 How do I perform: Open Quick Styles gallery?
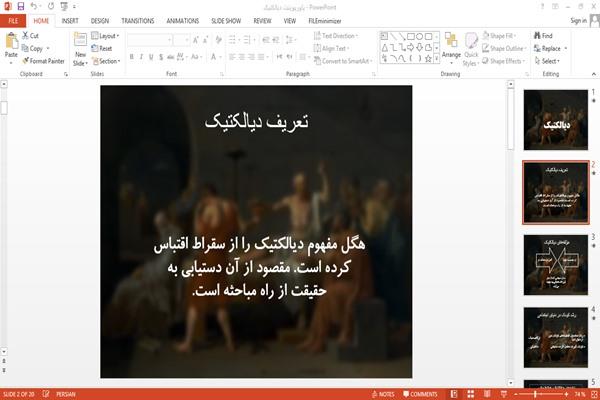[x=471, y=49]
